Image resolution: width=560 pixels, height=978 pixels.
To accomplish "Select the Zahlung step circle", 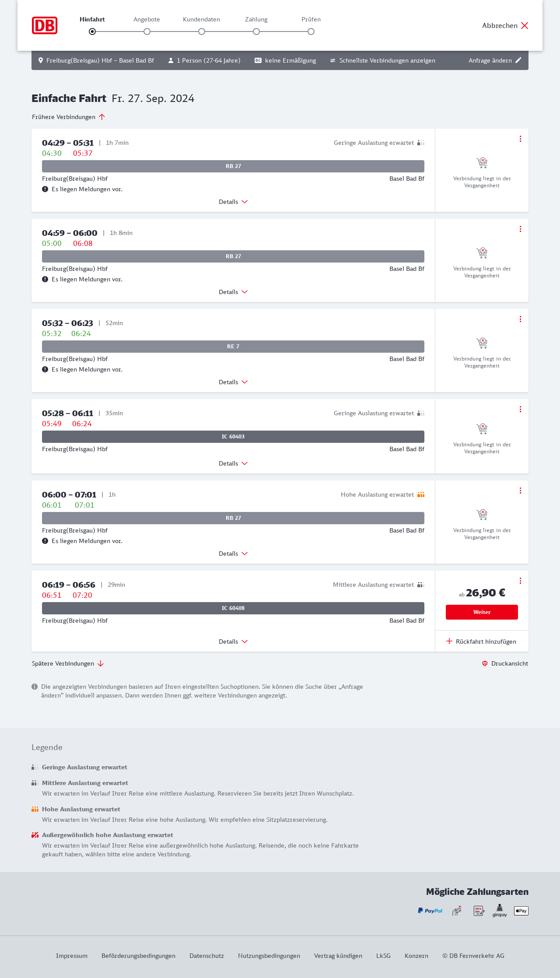I will click(256, 32).
